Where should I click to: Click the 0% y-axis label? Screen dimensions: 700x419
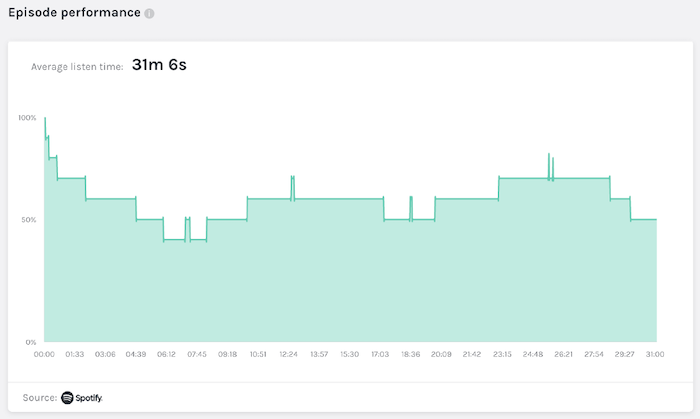tap(30, 342)
